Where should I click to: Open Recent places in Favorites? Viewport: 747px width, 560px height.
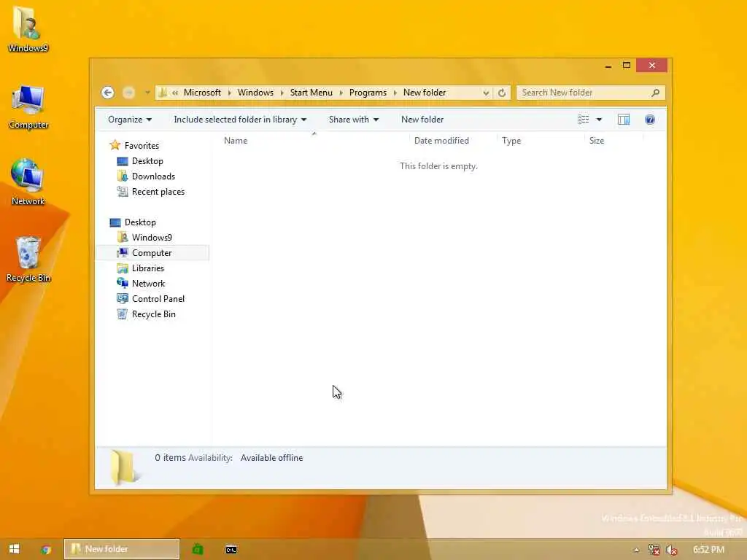coord(158,192)
